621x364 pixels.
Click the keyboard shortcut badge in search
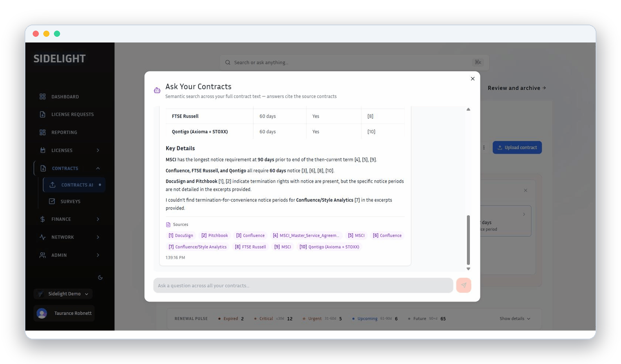pos(478,63)
